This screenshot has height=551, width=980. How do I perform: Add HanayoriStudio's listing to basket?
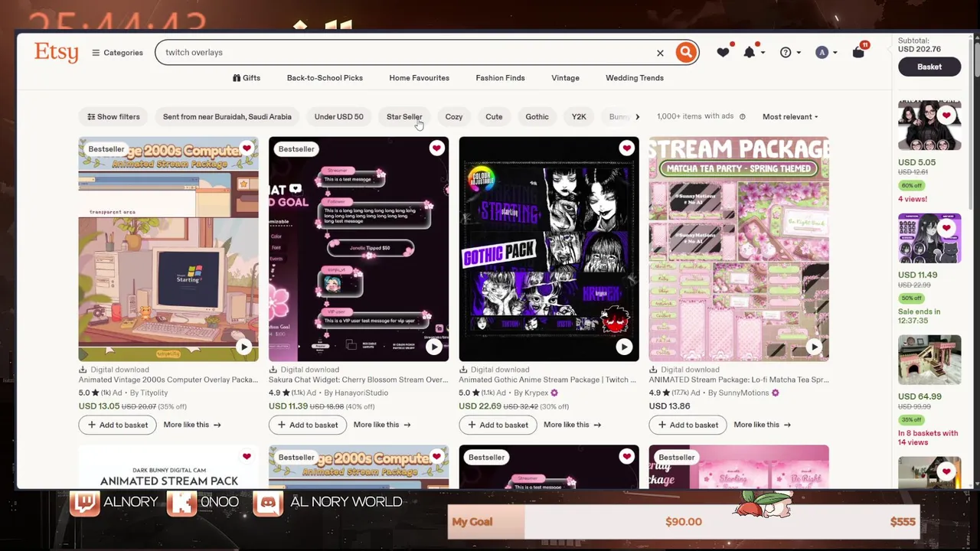[x=308, y=425]
